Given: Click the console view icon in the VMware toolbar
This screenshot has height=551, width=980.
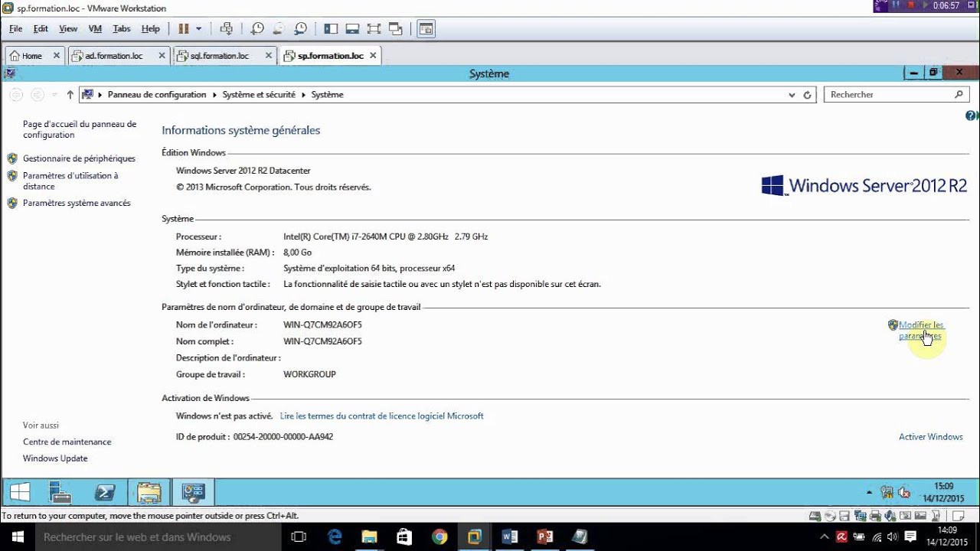Looking at the screenshot, I should 426,28.
